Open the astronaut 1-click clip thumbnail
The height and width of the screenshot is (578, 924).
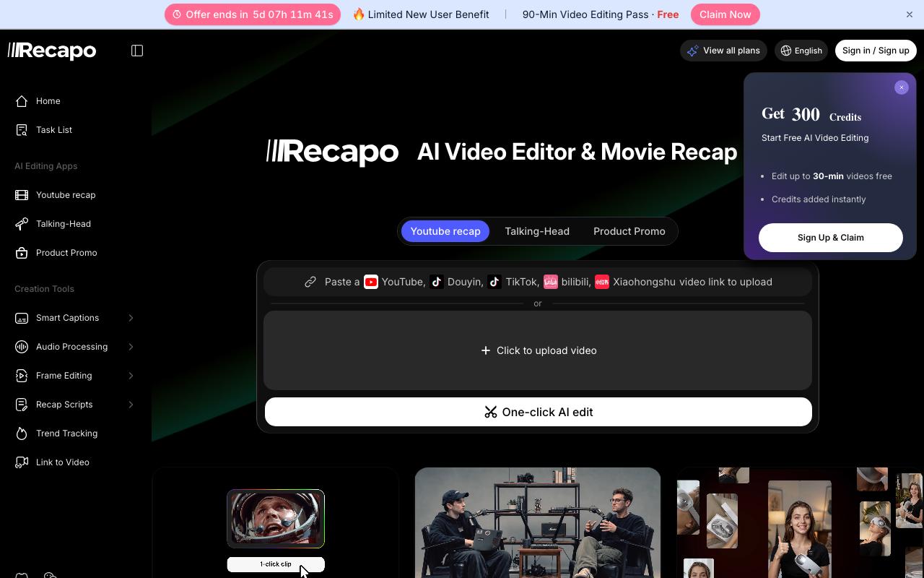click(x=276, y=519)
